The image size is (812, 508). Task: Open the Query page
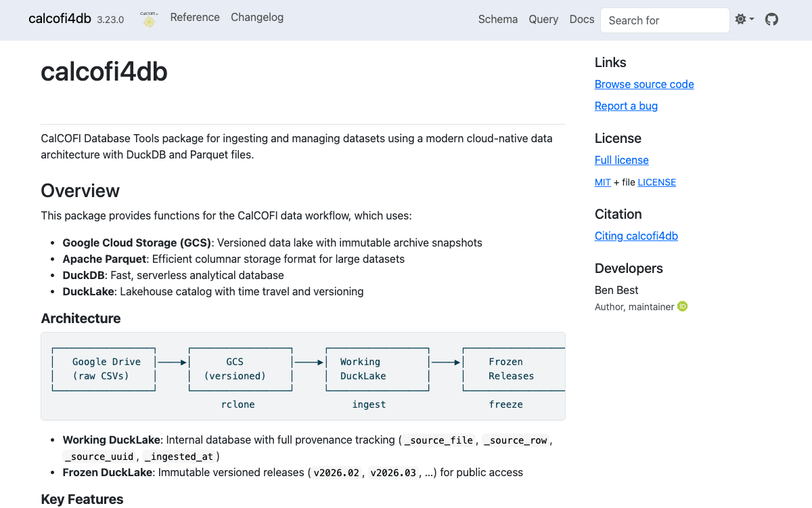point(543,20)
